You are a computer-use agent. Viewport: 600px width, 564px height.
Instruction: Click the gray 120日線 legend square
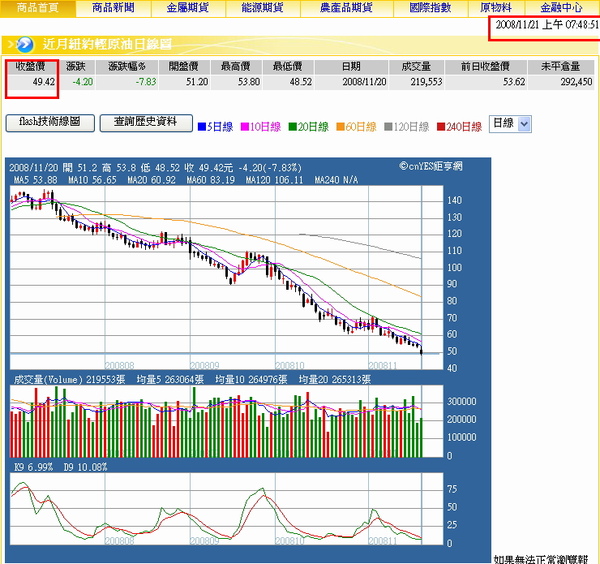[388, 125]
